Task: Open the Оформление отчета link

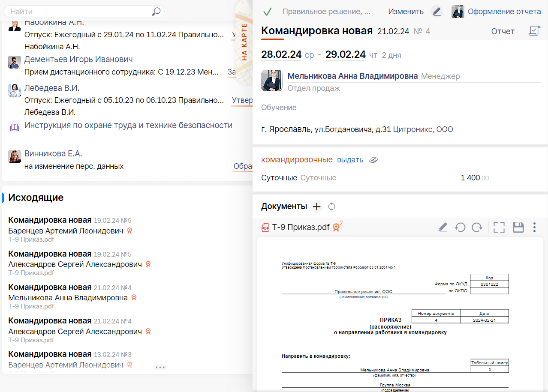Action: coord(504,12)
